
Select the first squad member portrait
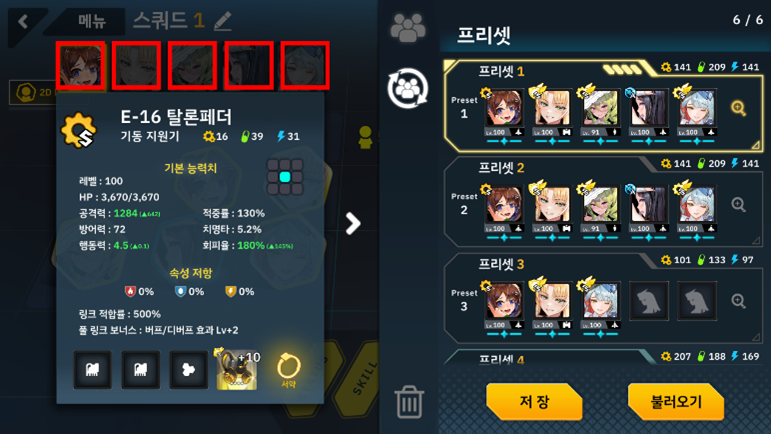click(81, 66)
